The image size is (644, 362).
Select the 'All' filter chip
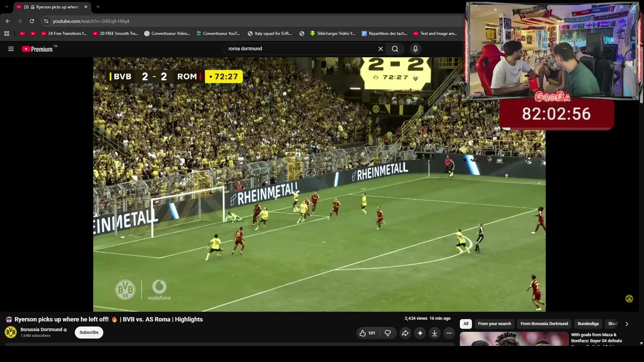(x=466, y=324)
